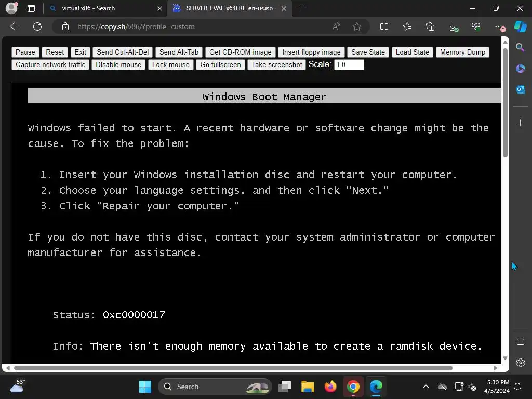This screenshot has height=399, width=532.
Task: Lock mouse to the emulator
Action: [170, 64]
